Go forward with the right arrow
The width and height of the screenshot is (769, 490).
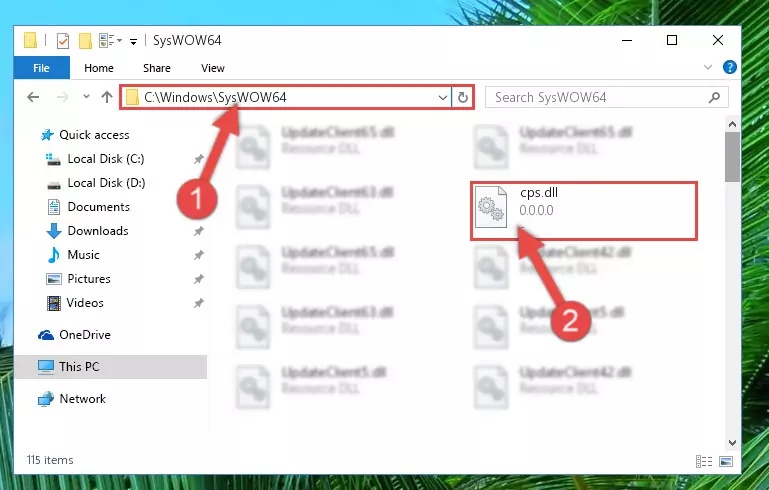pyautogui.click(x=62, y=97)
